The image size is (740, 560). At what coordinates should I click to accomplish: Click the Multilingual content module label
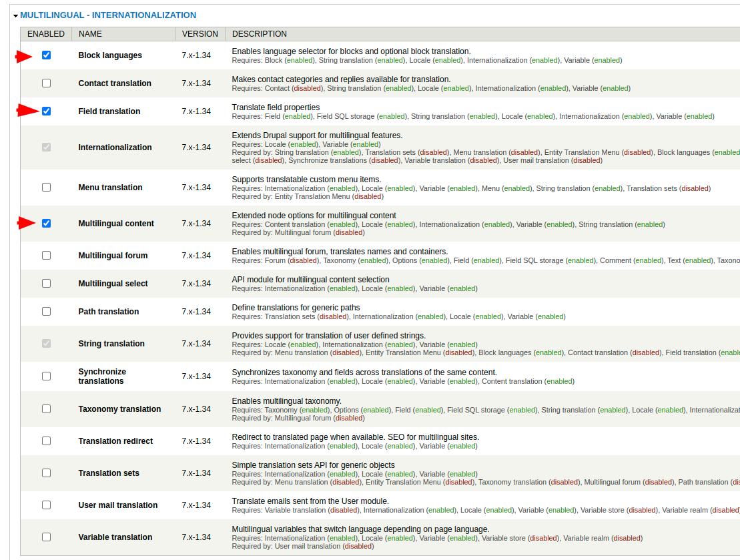click(116, 224)
